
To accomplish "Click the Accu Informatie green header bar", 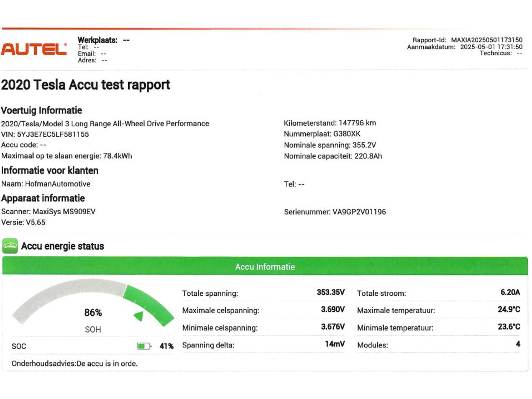I will [x=265, y=267].
